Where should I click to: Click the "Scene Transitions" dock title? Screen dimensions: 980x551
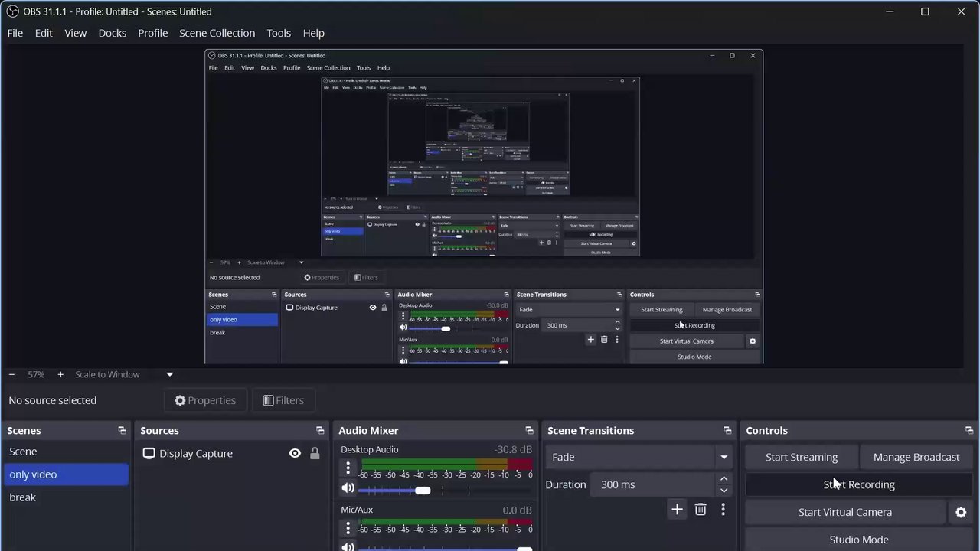coord(590,431)
